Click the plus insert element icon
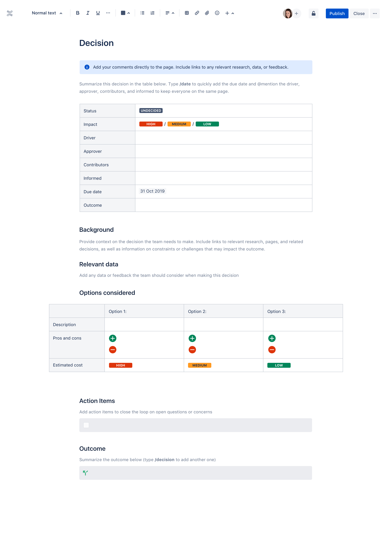Screen dimensions: 392x534 227,13
